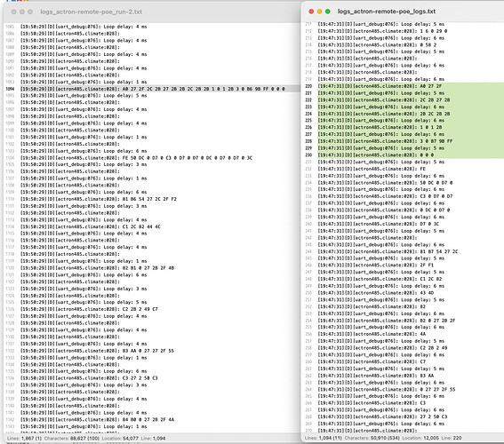
Task: Click highlighted line 2C 28 27 28 in poe_logs
Action: pyautogui.click(x=384, y=99)
